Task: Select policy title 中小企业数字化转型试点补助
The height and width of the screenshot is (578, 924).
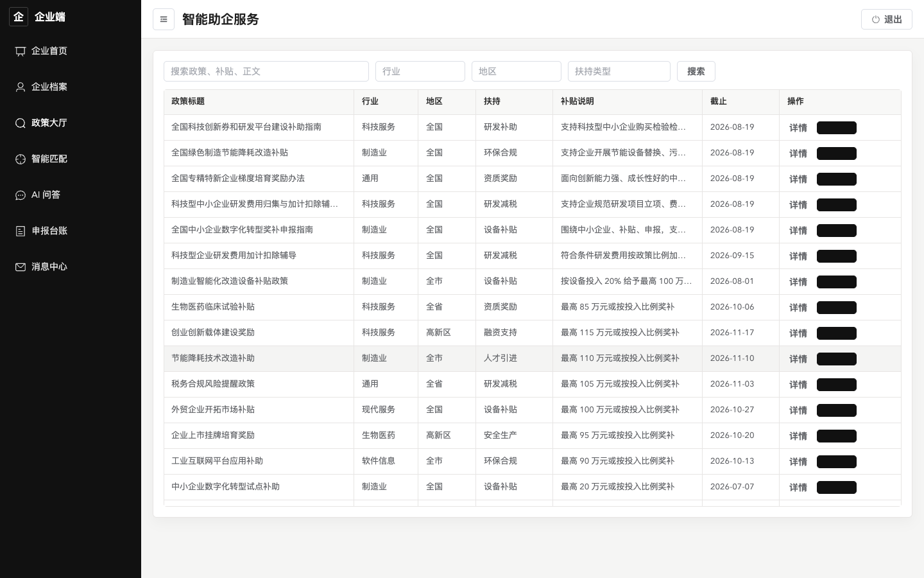Action: click(225, 487)
